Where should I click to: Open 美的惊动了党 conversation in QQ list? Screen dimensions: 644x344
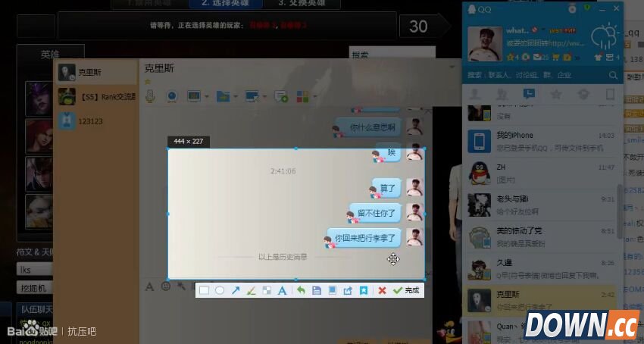540,237
